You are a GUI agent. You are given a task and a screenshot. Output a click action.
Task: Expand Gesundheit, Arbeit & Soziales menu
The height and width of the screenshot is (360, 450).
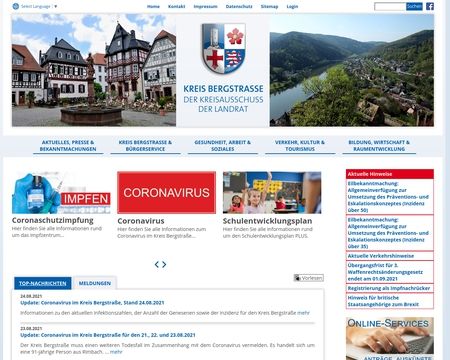(223, 146)
